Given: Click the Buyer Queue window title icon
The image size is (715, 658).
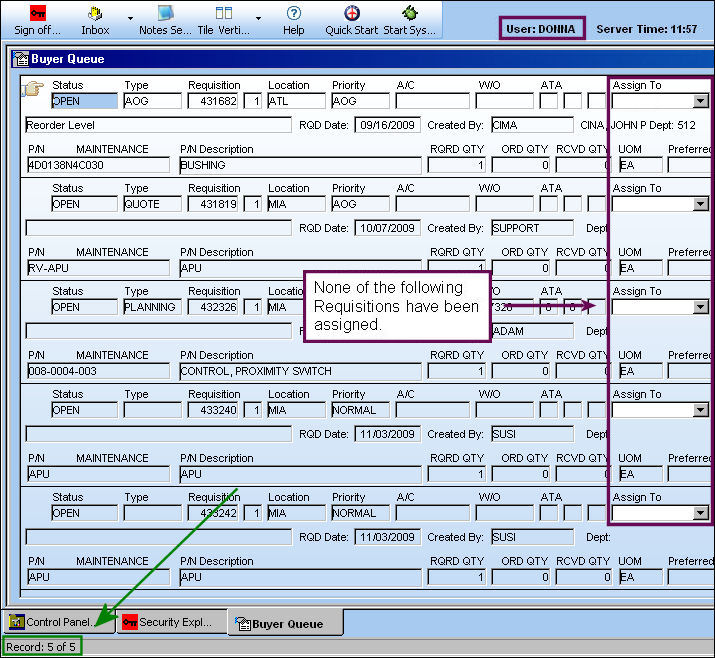Looking at the screenshot, I should [x=21, y=59].
